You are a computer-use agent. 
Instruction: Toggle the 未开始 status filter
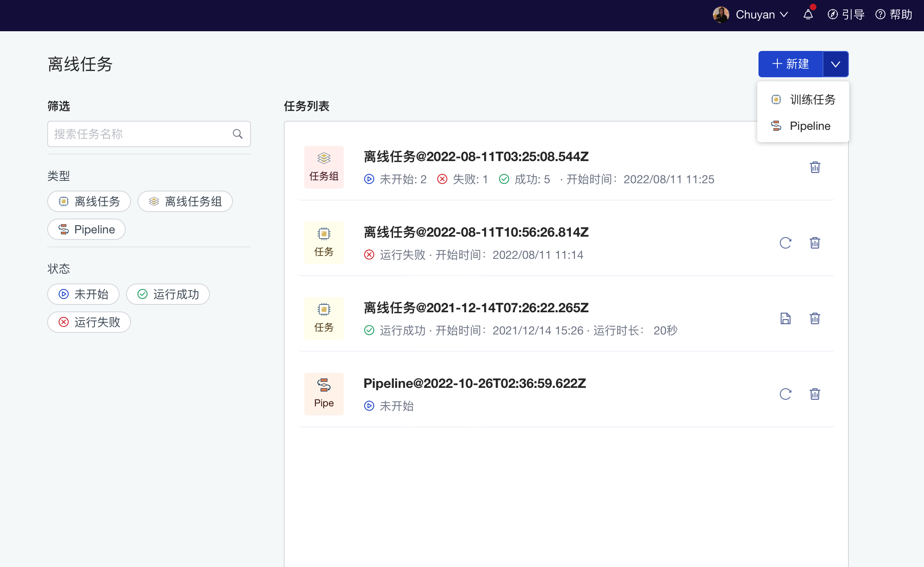click(x=83, y=294)
